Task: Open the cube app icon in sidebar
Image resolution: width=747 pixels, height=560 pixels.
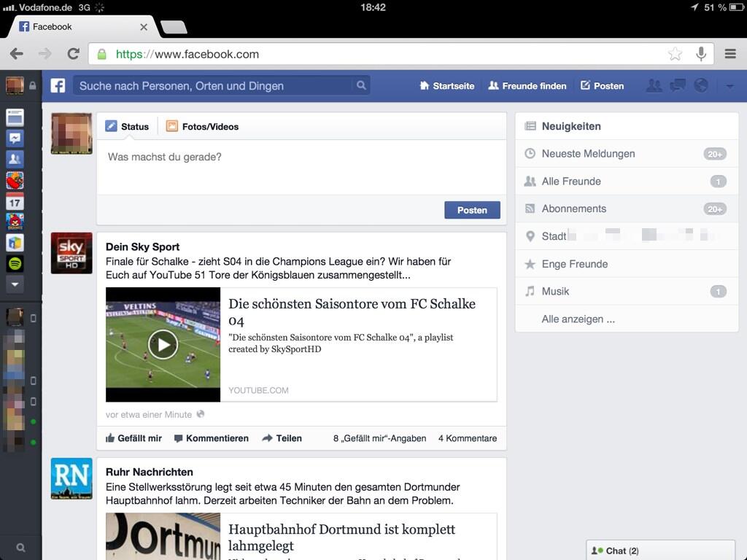Action: coord(15,243)
